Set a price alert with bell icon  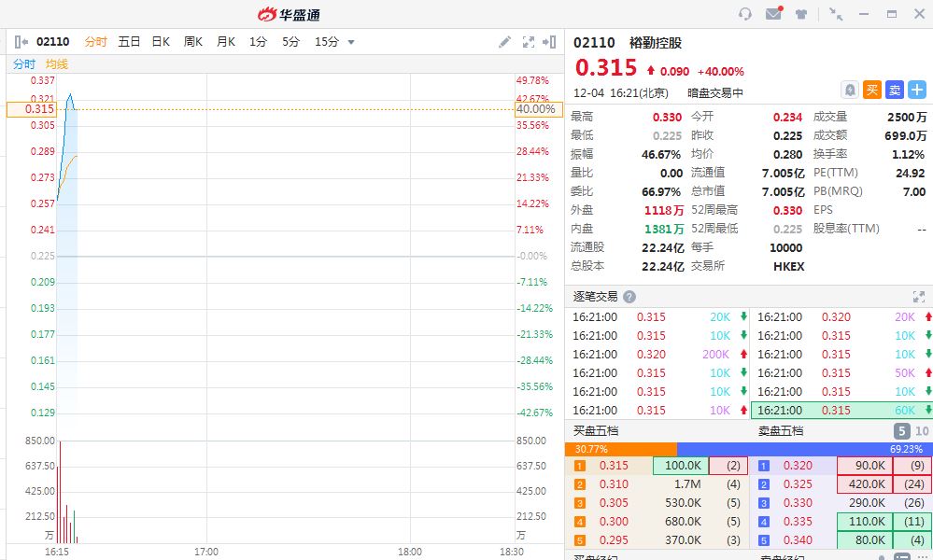pos(850,90)
